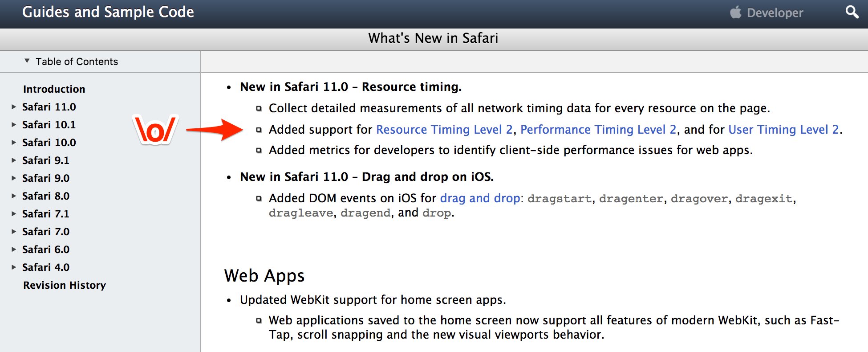
Task: Expand the Safari 8.0 section arrow
Action: [14, 196]
